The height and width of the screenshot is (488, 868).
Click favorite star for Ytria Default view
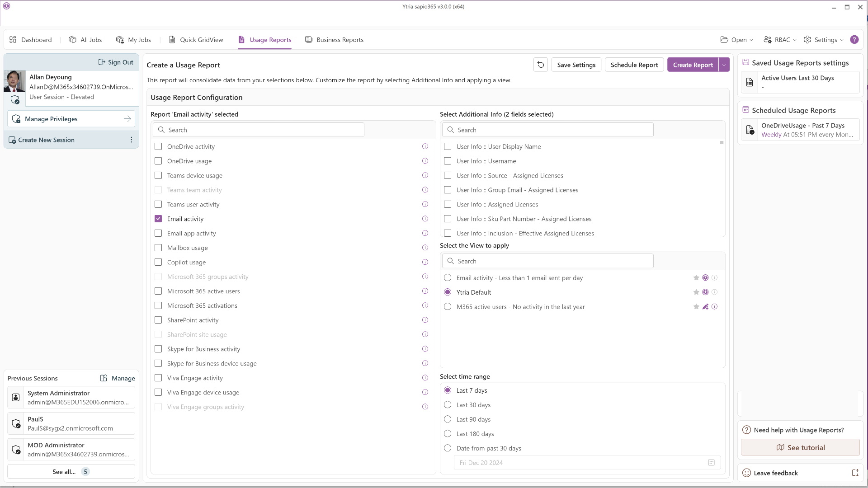click(x=696, y=292)
